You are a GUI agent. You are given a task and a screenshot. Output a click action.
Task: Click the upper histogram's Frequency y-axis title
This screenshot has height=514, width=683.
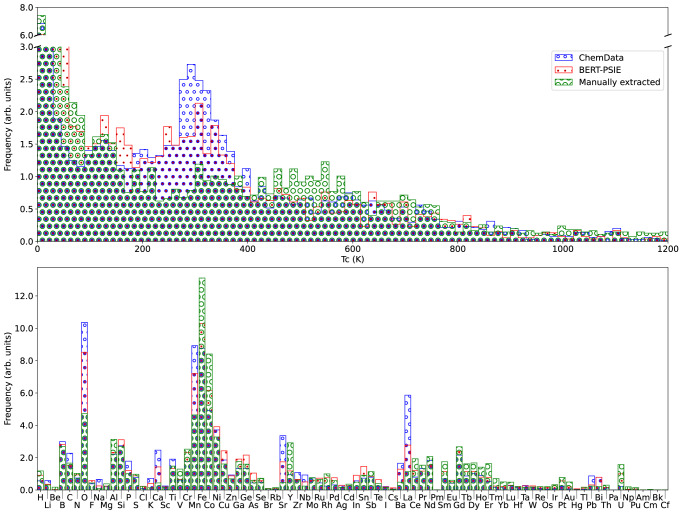pyautogui.click(x=9, y=127)
